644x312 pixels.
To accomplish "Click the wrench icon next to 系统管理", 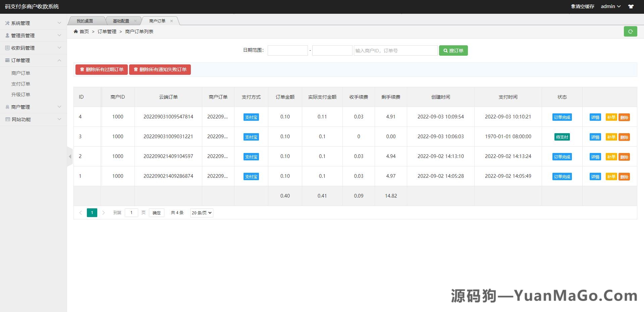I will point(7,23).
